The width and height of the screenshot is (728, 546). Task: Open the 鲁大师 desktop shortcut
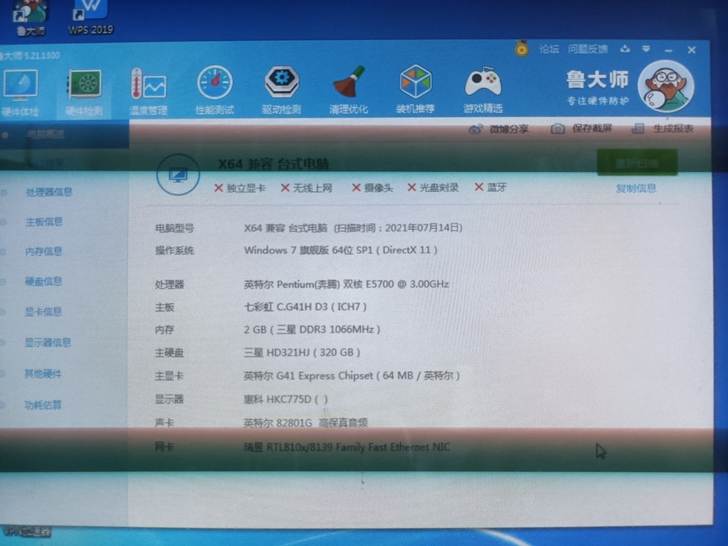[30, 19]
